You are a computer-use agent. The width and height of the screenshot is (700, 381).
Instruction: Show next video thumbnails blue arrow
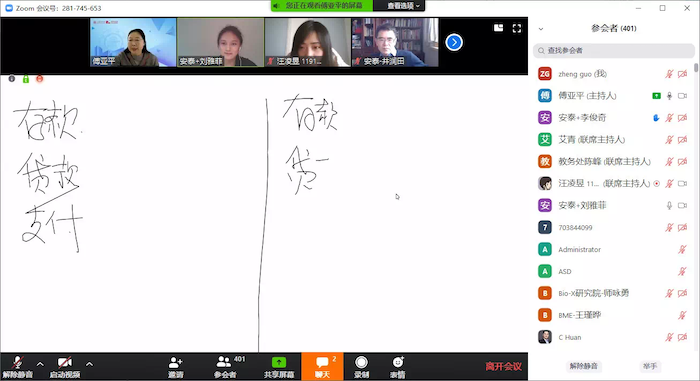[x=454, y=42]
